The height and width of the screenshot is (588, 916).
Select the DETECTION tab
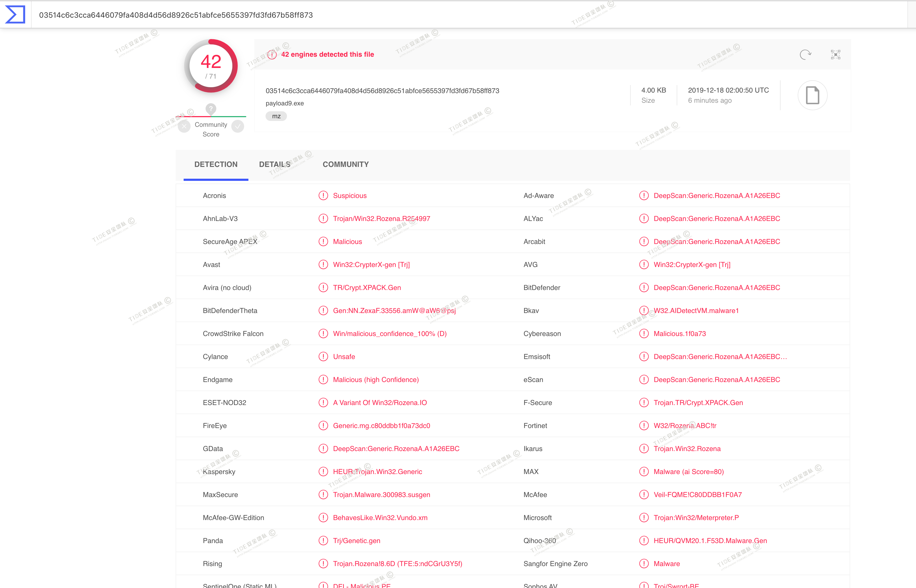[x=216, y=165]
